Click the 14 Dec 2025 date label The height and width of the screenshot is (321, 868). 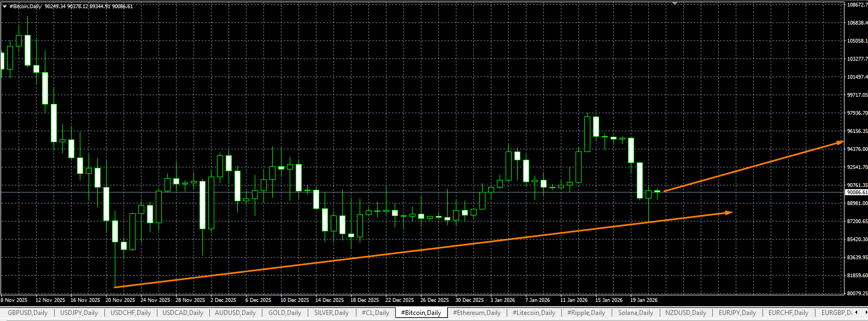(x=330, y=300)
